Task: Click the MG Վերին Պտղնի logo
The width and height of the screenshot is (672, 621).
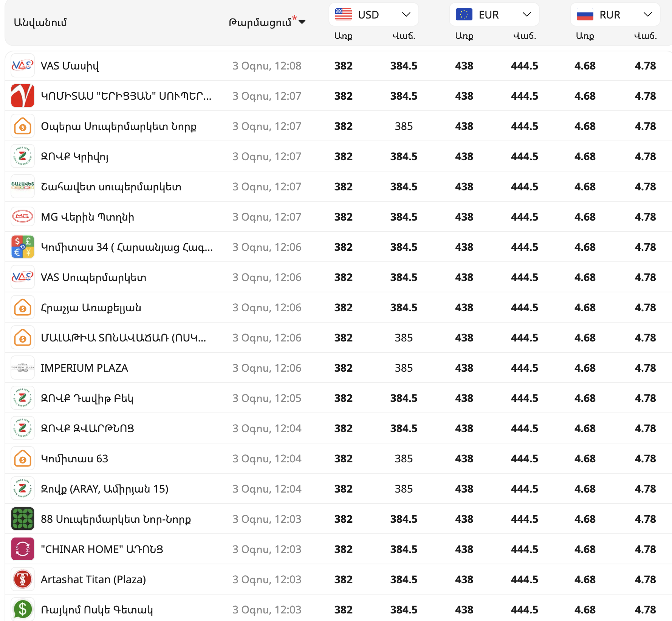Action: [23, 217]
